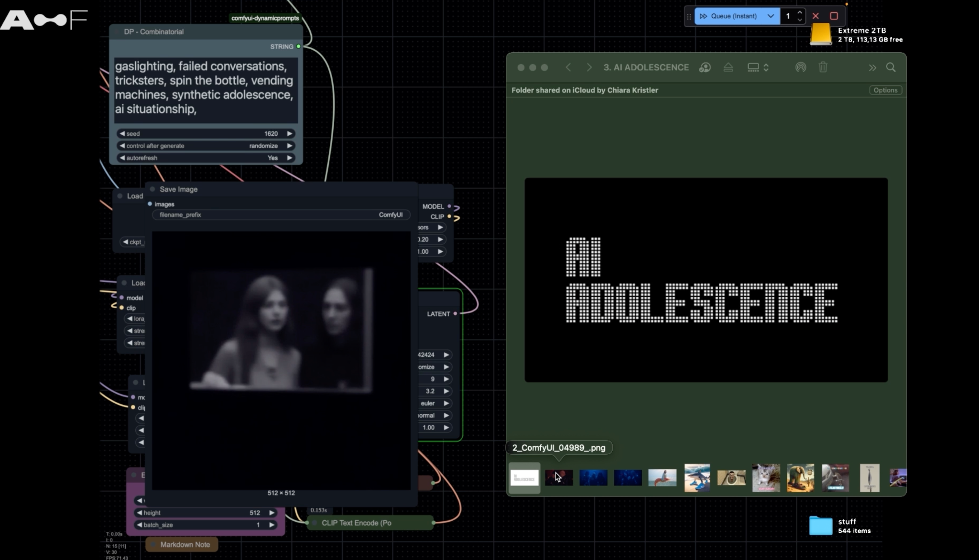Click the queue batch count number field
This screenshot has width=979, height=560.
pyautogui.click(x=788, y=16)
